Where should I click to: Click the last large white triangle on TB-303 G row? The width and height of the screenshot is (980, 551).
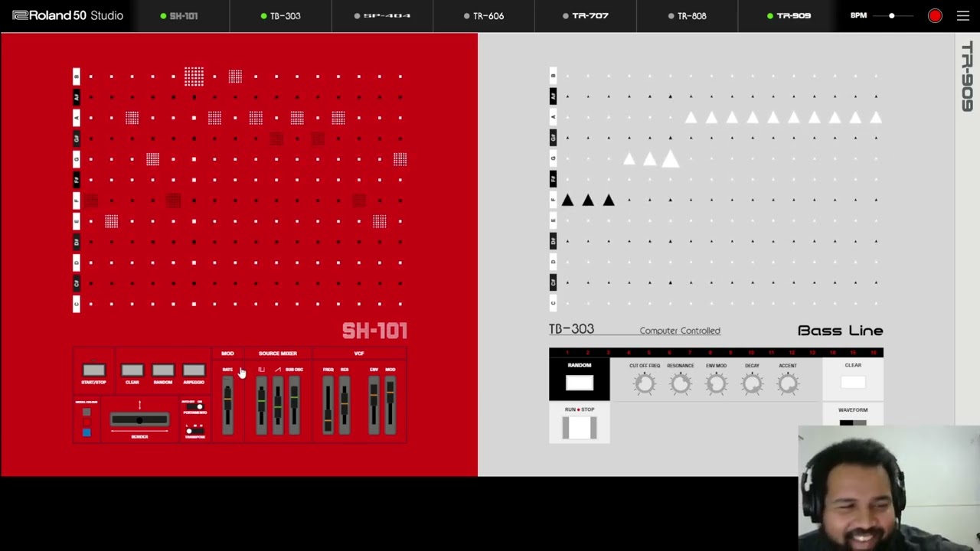click(x=671, y=158)
